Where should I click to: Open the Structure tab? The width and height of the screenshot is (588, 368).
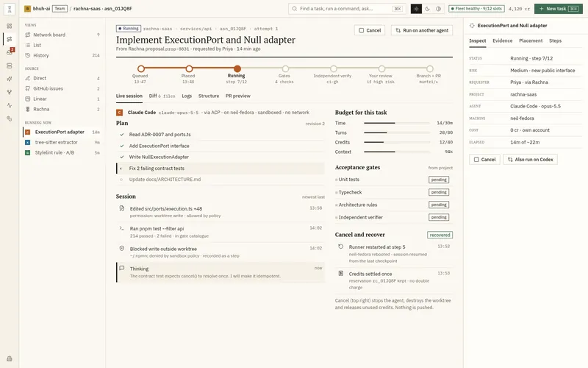(x=209, y=96)
